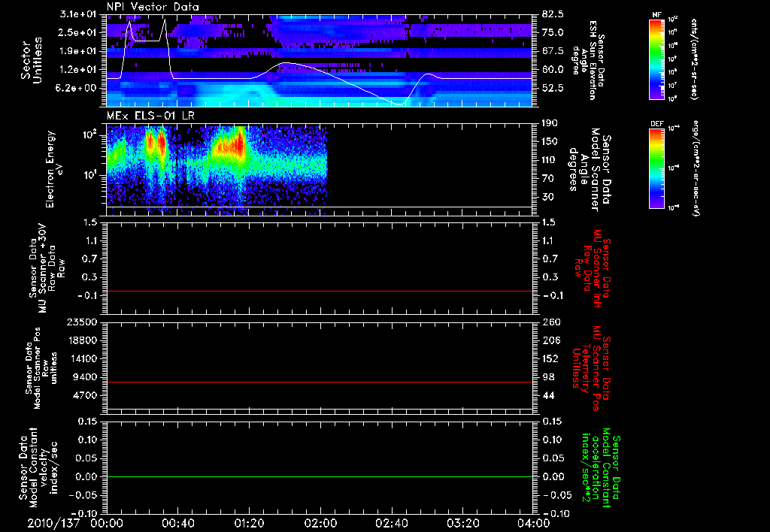Click the 01:20 time tick label
The image size is (770, 532).
click(249, 523)
